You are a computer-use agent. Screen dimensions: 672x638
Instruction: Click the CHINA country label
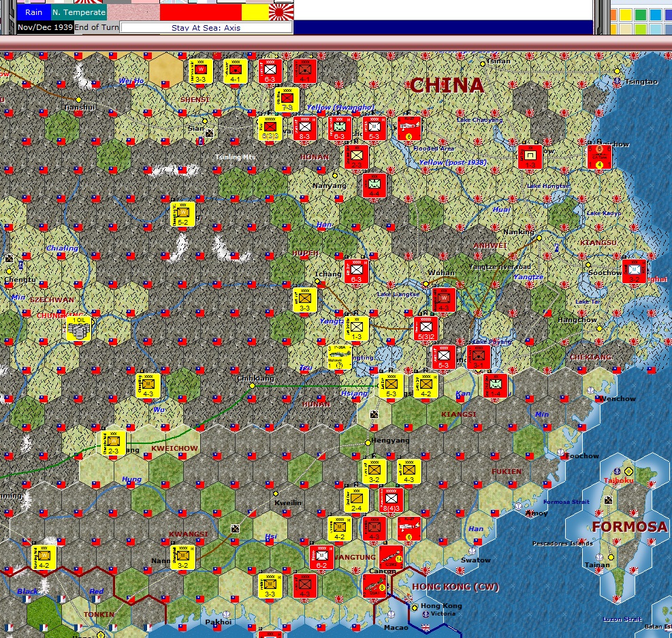tap(447, 85)
